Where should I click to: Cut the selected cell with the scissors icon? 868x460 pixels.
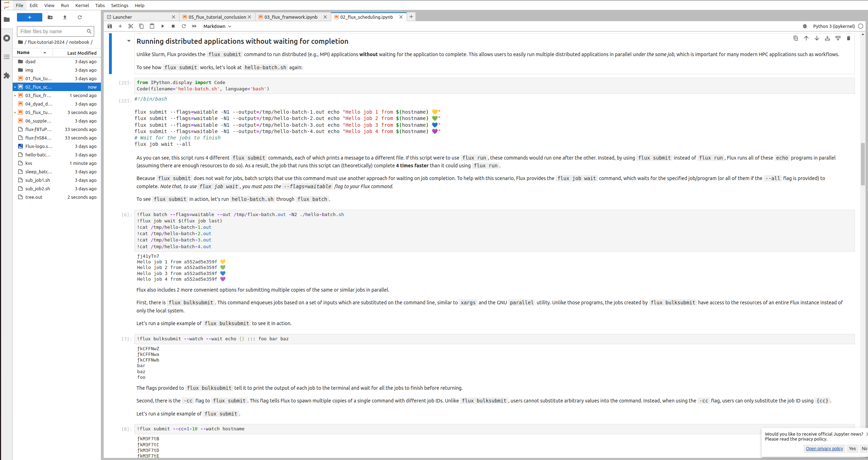[130, 26]
